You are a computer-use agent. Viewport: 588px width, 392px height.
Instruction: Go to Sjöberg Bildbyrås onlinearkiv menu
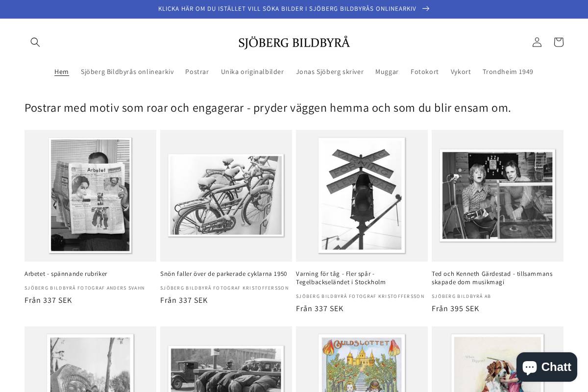click(127, 72)
